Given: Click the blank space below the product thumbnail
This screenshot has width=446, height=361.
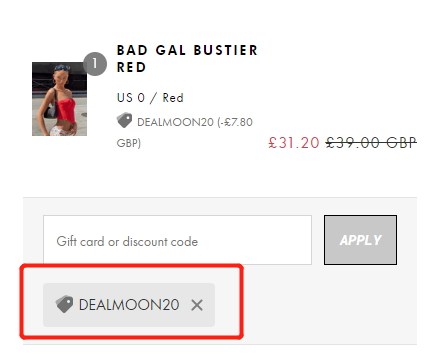Looking at the screenshot, I should click(x=59, y=163).
